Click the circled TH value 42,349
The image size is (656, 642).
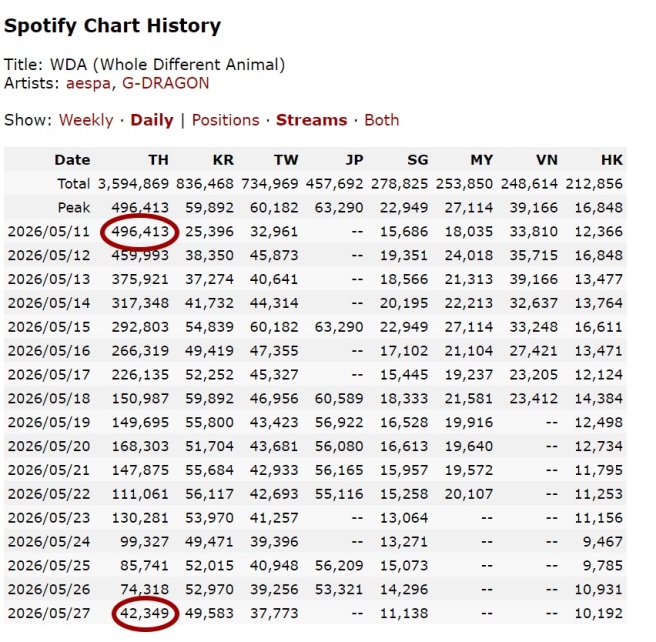coord(144,613)
